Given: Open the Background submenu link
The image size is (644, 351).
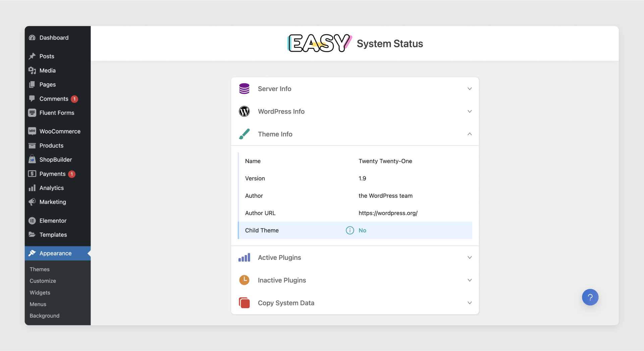Looking at the screenshot, I should tap(45, 316).
